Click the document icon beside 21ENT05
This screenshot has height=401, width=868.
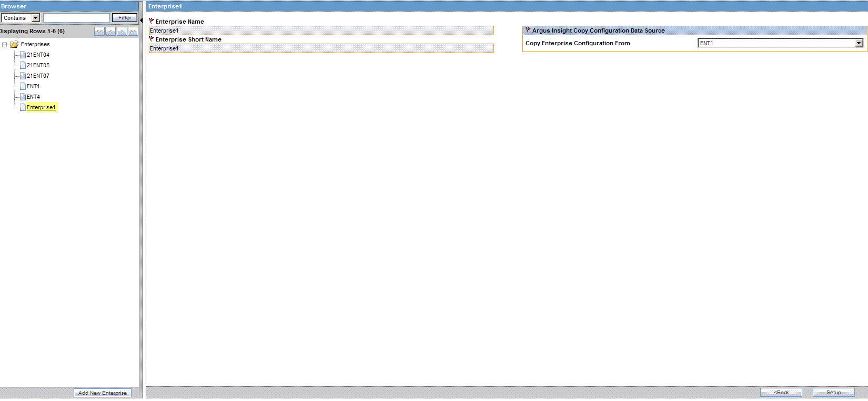point(23,65)
